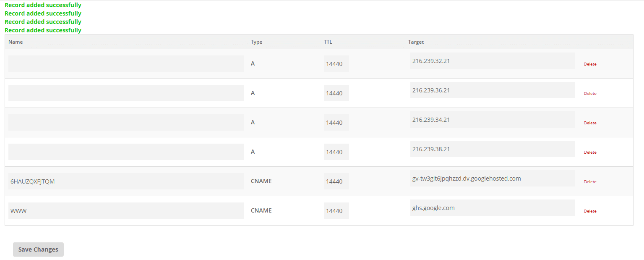This screenshot has width=644, height=260.
Task: Delete the A record targeting 216.239.38.21
Action: tap(590, 152)
